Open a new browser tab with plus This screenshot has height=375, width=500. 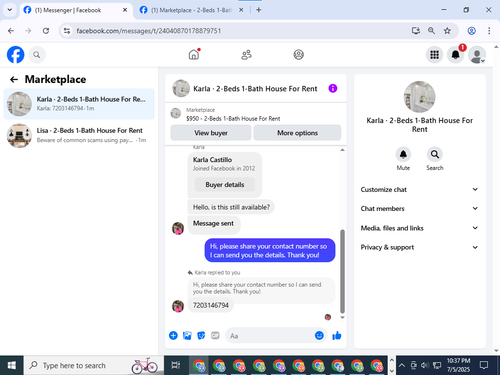[x=259, y=10]
